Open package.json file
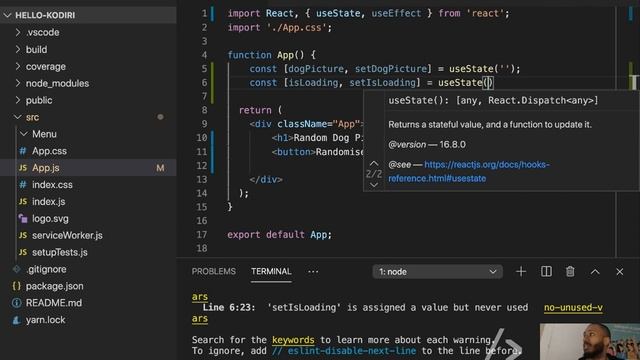640x360 pixels. pos(54,286)
